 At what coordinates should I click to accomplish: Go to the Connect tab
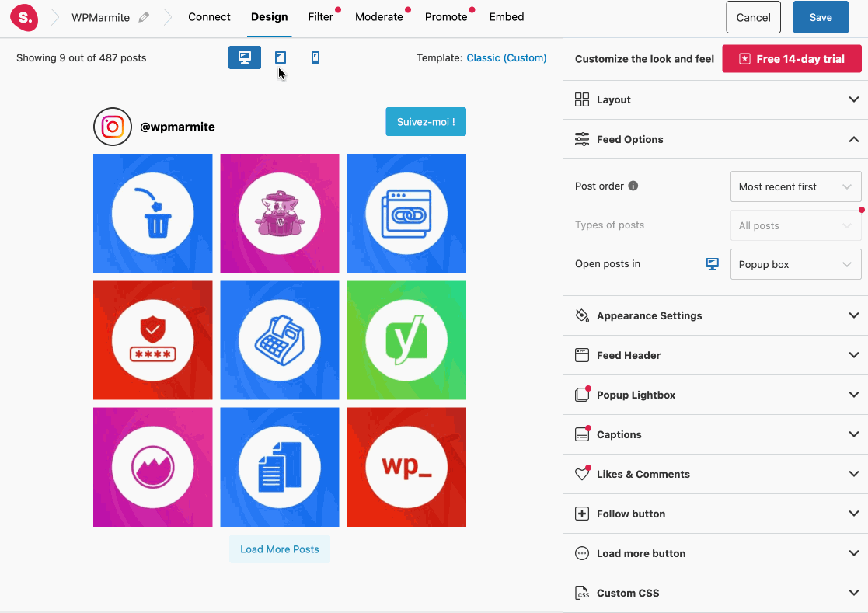209,17
